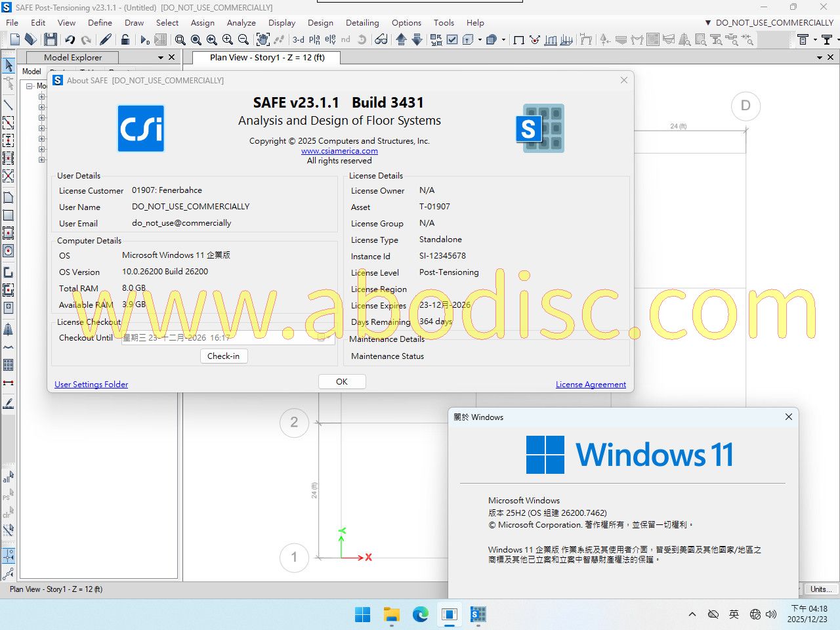Viewport: 840px width, 630px height.
Task: Expand the first child node in Model tree
Action: (41, 96)
